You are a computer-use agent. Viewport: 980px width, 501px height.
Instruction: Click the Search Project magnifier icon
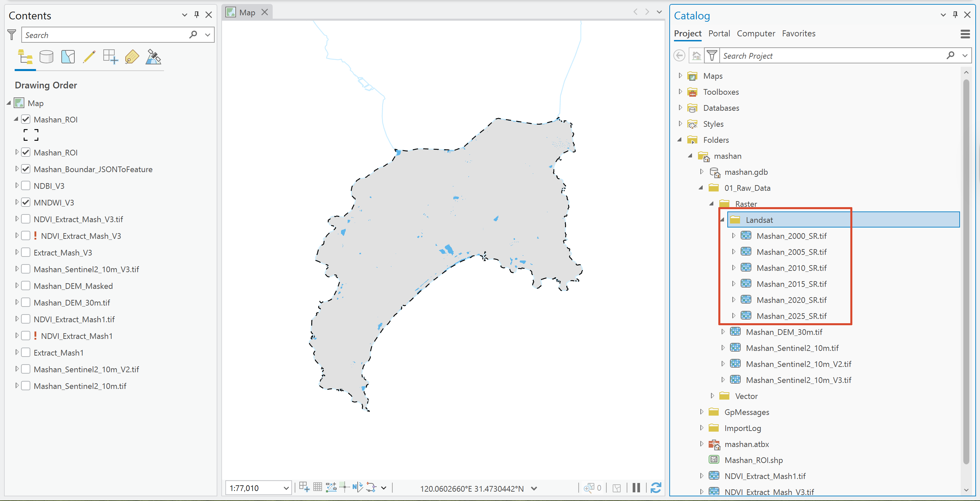click(950, 55)
